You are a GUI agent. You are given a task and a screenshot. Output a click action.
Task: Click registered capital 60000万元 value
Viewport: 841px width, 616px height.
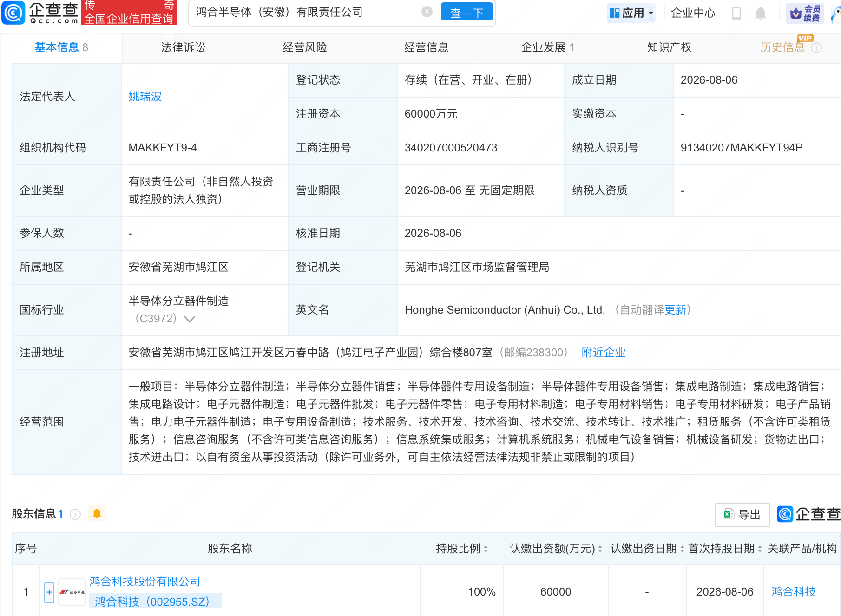pos(431,114)
